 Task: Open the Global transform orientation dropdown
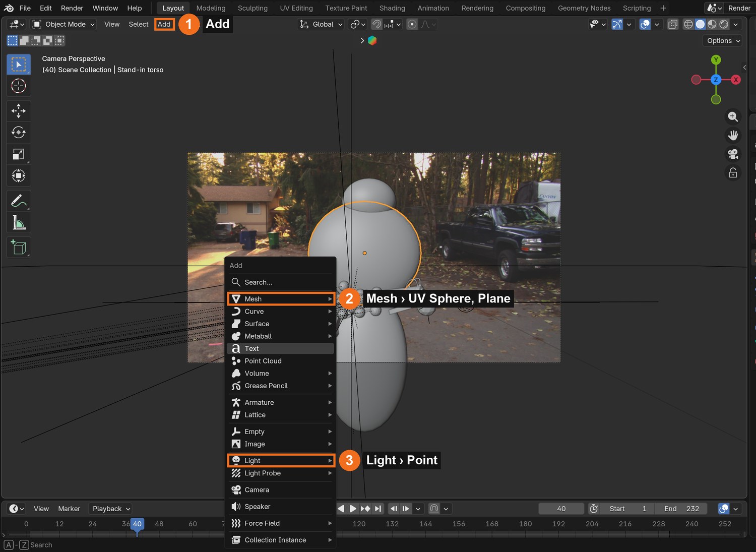(x=321, y=24)
